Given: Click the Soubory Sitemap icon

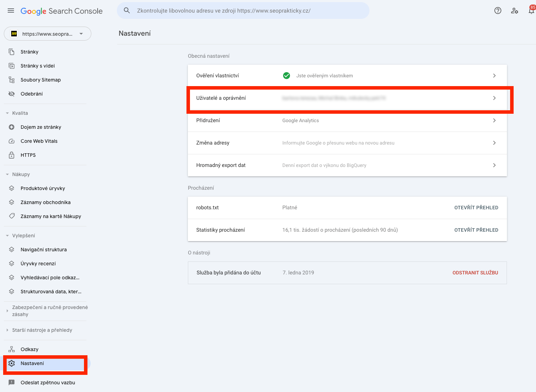Looking at the screenshot, I should pyautogui.click(x=12, y=80).
